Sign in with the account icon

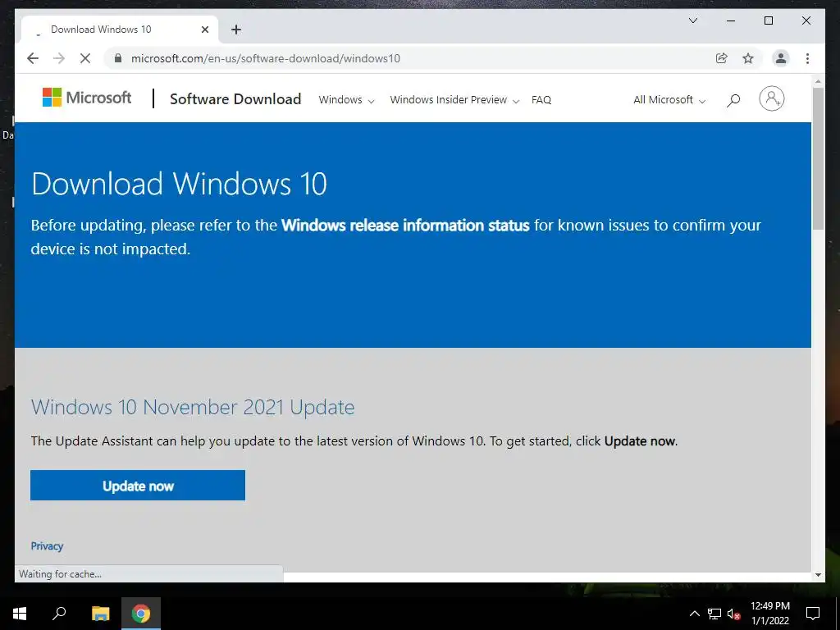pos(771,98)
